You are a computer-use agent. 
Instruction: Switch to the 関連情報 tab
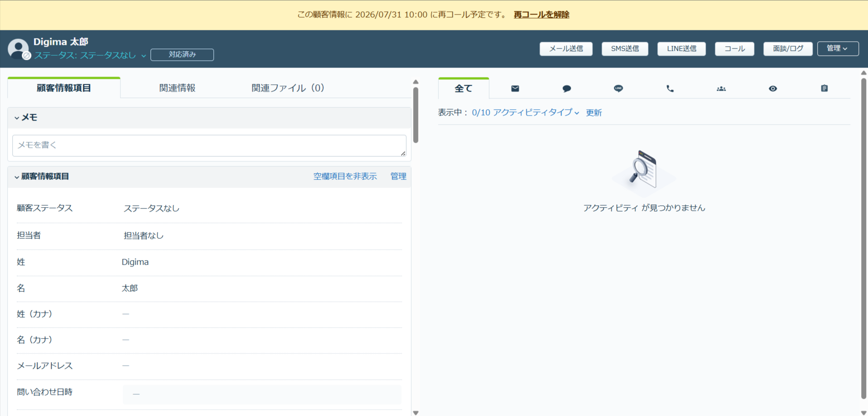[177, 88]
